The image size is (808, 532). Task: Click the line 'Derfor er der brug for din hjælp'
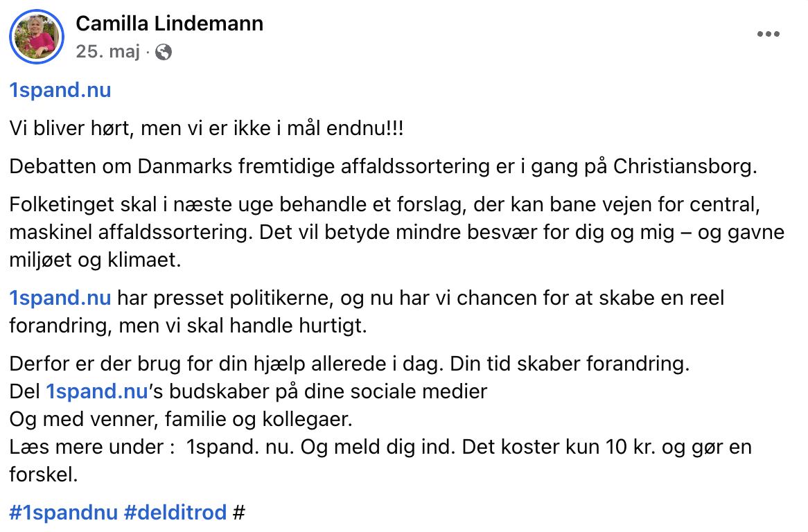(x=349, y=364)
